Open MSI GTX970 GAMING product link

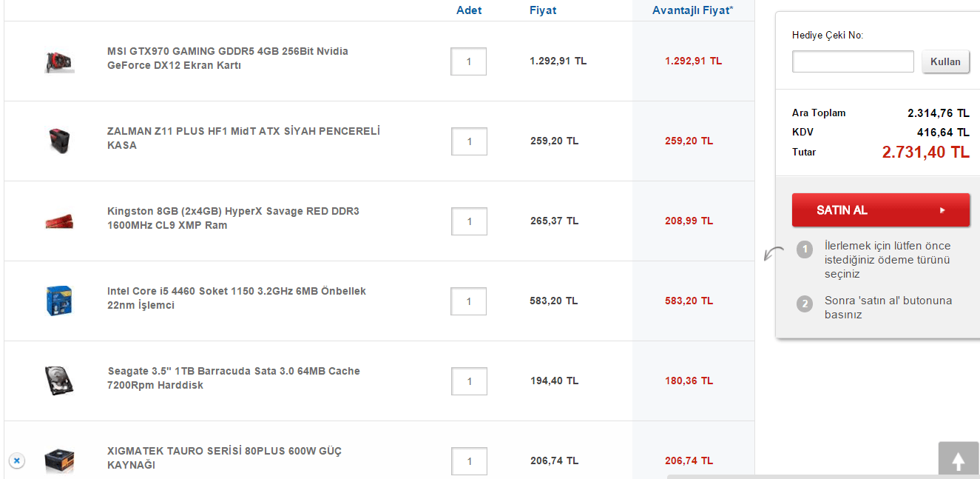click(227, 58)
